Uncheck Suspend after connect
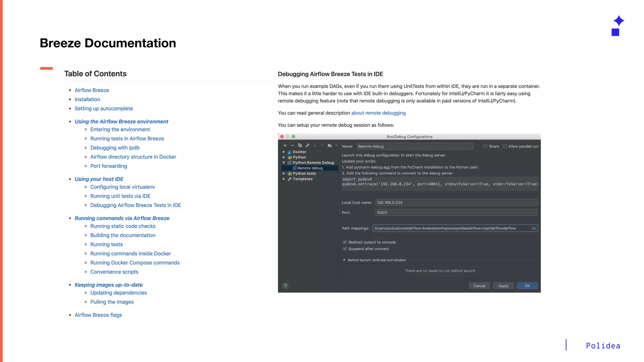644x362 pixels. pyautogui.click(x=345, y=249)
